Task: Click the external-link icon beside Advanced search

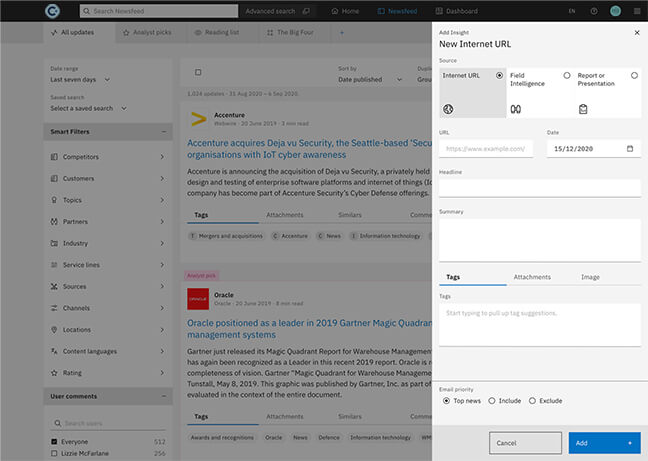Action: pos(306,11)
